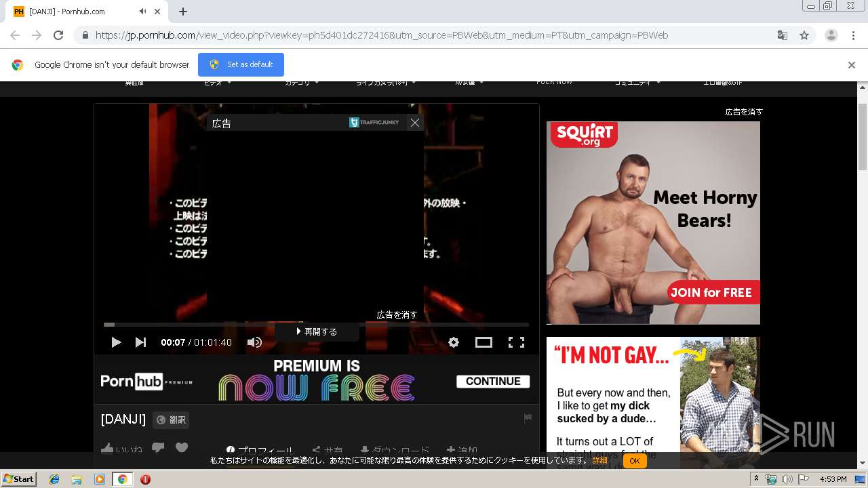Screen dimensions: 868x488
Task: Open the Google Translate page icon
Action: 783,35
